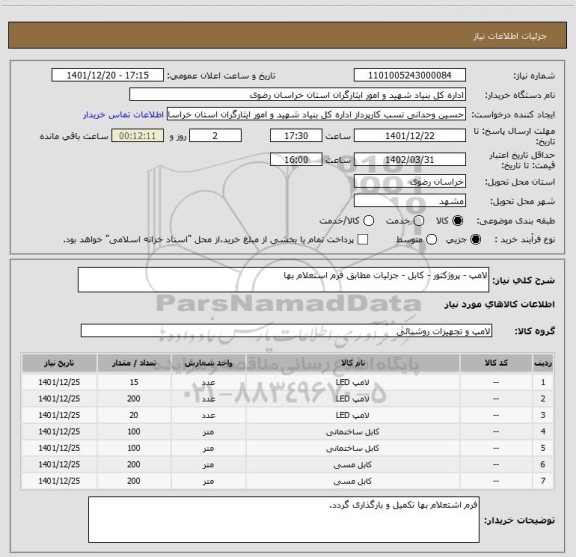This screenshot has height=557, width=576.
Task: Click the تاریخ نیاز column header
Action: 59,363
